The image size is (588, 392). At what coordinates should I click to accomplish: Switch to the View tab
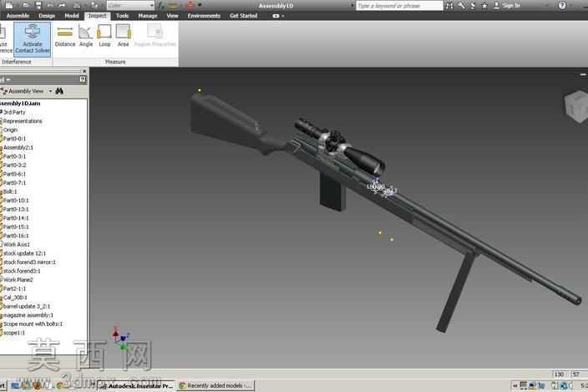tap(173, 16)
